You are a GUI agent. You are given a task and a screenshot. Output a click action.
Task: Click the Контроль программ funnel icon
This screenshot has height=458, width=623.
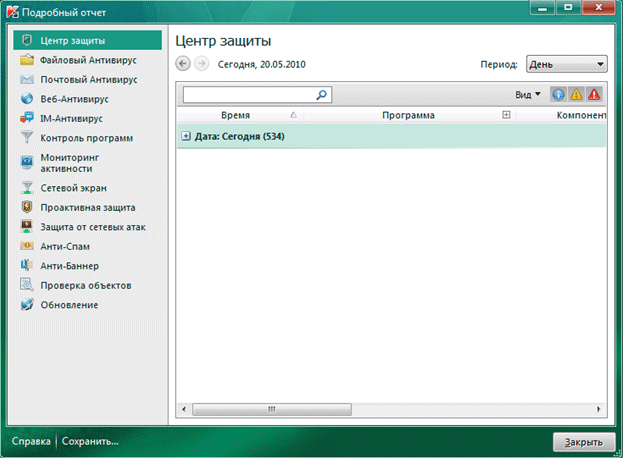27,137
